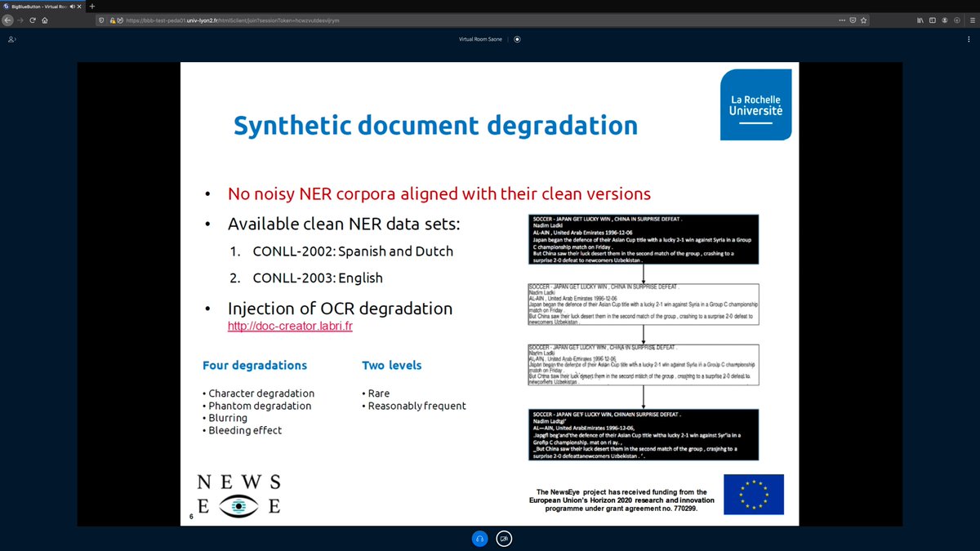Click the La Rochelle Université logo

pos(755,104)
